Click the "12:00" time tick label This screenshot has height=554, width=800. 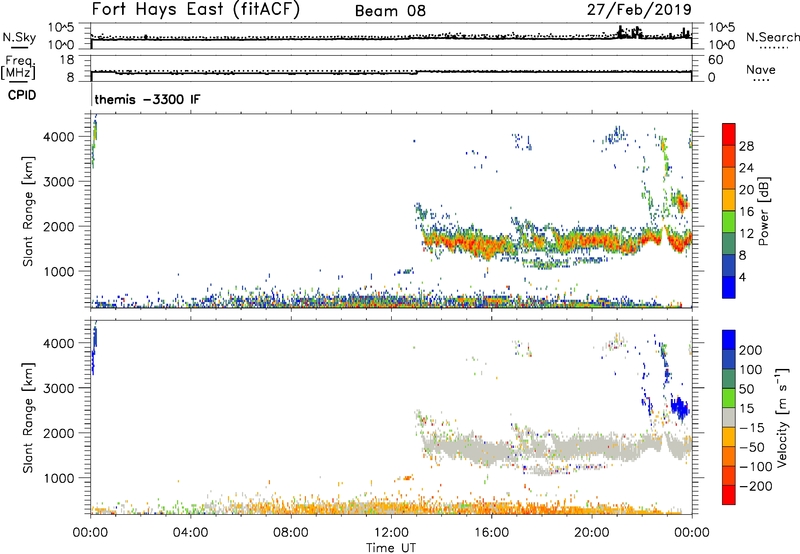click(x=391, y=533)
